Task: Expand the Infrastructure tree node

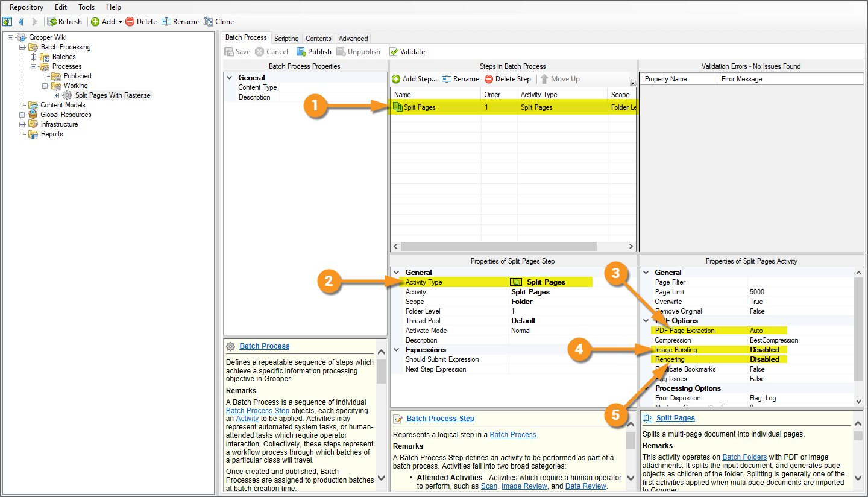Action: [22, 124]
